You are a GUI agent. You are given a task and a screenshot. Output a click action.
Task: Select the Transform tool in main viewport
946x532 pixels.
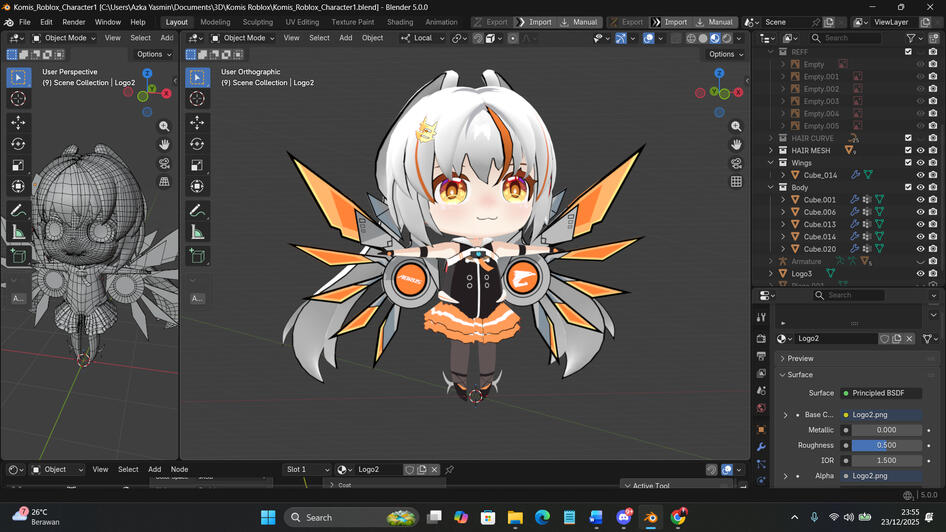pos(197,186)
